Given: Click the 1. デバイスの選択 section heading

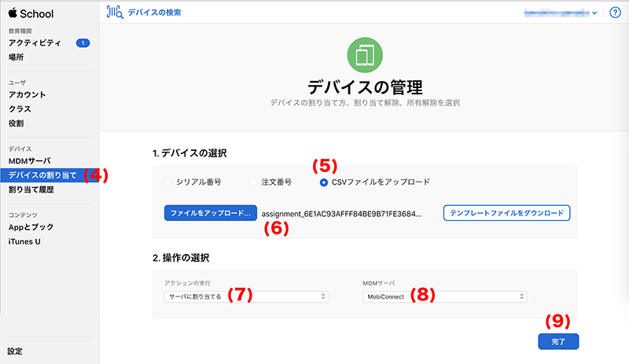Looking at the screenshot, I should [189, 153].
